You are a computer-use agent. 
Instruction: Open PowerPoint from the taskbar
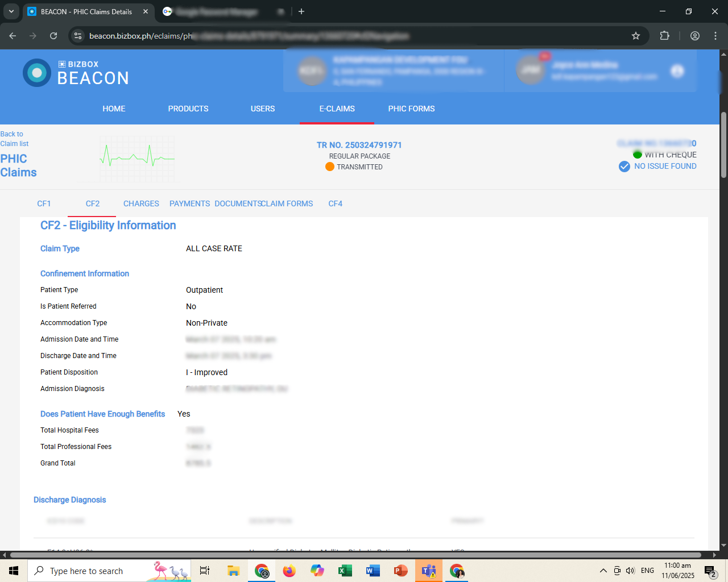(401, 571)
